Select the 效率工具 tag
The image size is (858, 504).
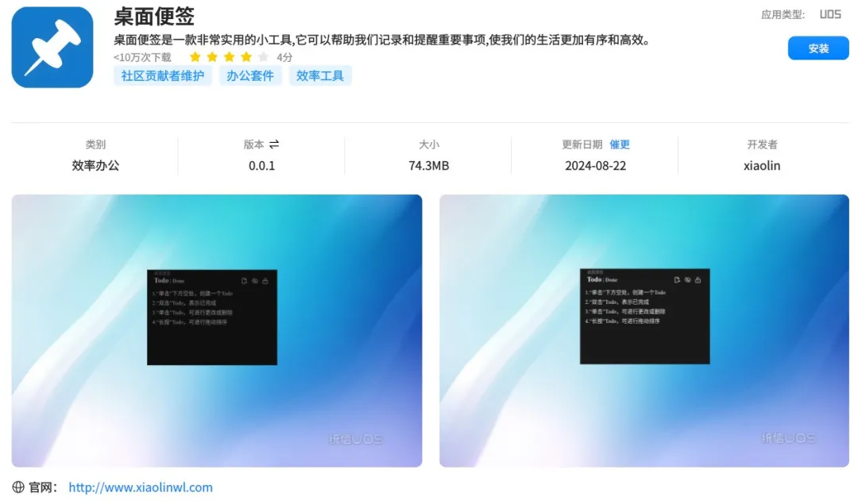[320, 76]
